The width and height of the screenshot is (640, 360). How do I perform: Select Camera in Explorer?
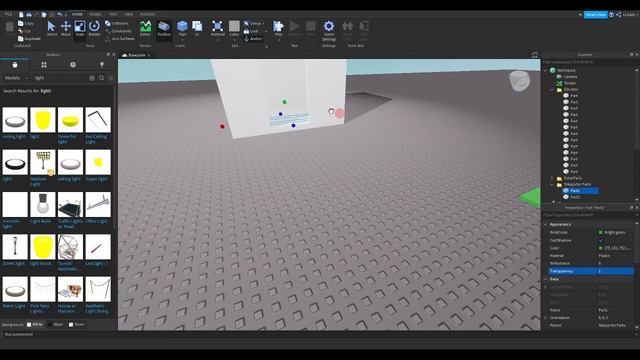[570, 77]
